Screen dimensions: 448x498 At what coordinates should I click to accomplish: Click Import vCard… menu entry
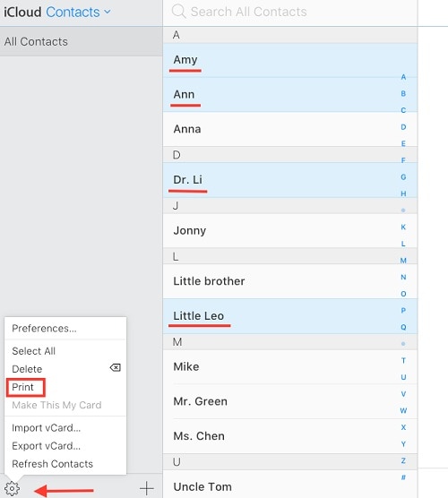[46, 428]
